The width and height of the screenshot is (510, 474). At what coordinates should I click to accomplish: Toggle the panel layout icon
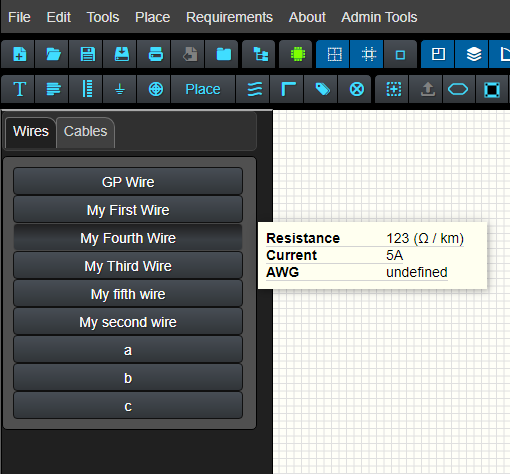click(438, 54)
